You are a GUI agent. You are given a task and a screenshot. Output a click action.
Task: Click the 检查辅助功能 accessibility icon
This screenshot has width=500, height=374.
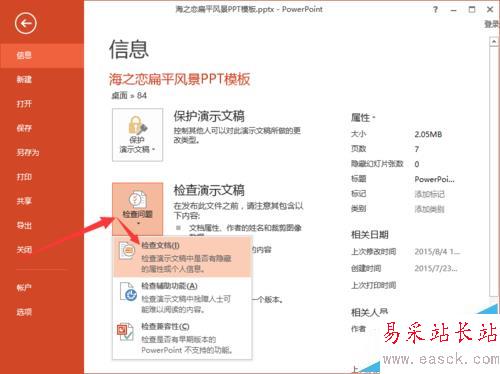(129, 292)
